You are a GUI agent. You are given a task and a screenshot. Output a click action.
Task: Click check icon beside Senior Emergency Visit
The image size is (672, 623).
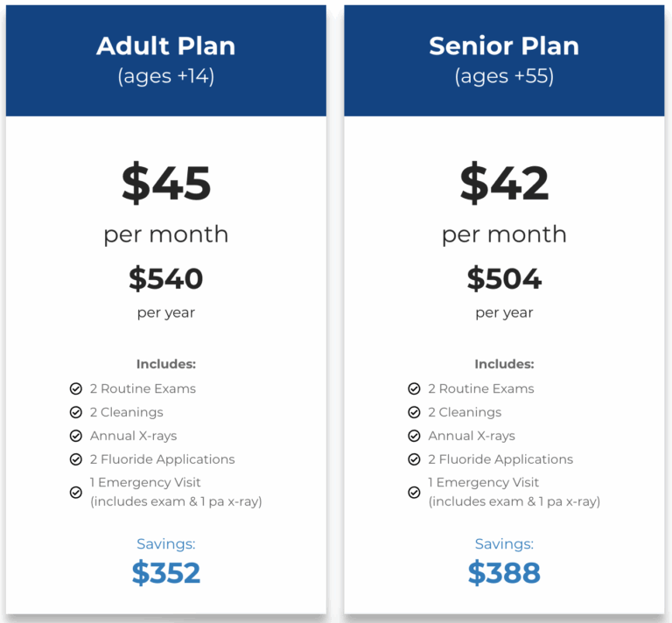tap(414, 492)
